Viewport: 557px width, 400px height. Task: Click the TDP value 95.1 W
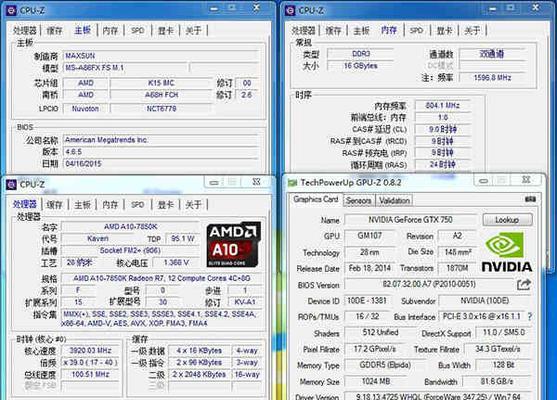tap(183, 239)
